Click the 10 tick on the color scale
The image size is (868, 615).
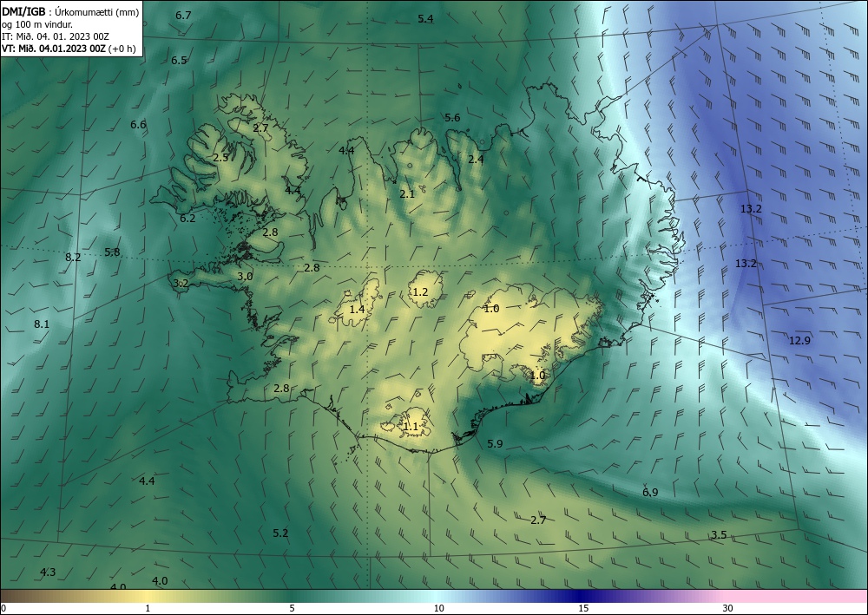coord(438,608)
